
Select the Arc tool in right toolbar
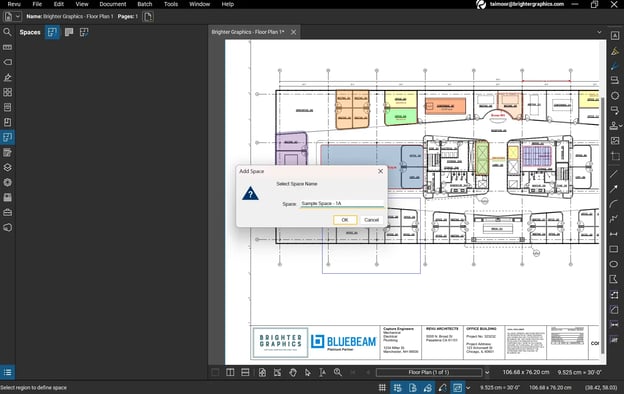click(x=614, y=204)
